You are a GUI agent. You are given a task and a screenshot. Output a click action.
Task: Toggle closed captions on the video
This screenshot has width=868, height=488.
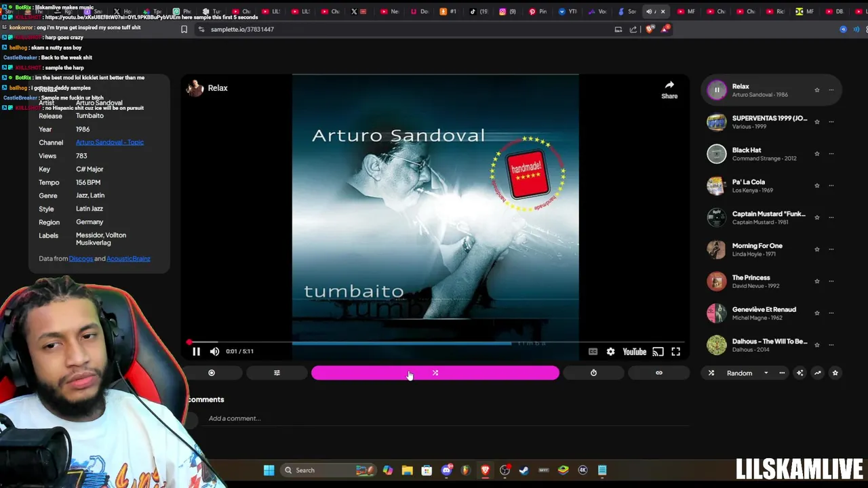(x=593, y=351)
